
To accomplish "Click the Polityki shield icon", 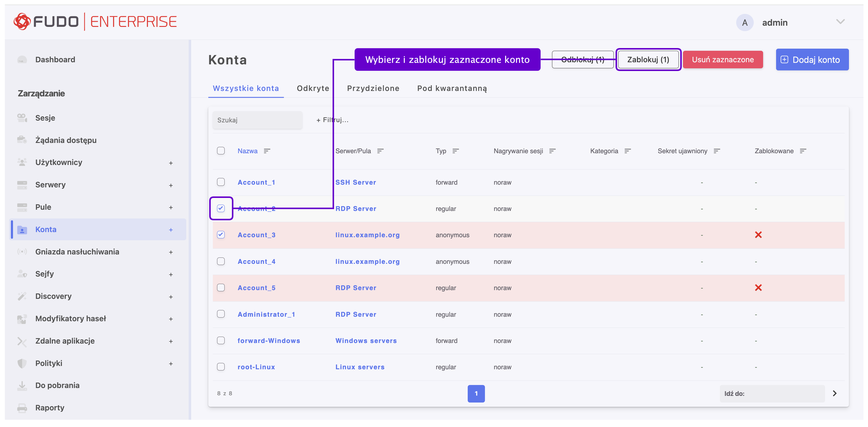I will 22,363.
